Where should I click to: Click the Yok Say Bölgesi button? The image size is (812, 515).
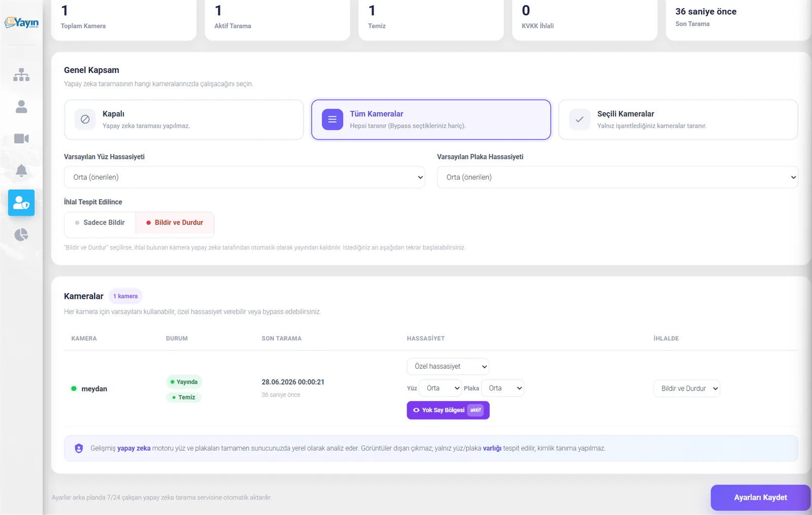point(448,410)
